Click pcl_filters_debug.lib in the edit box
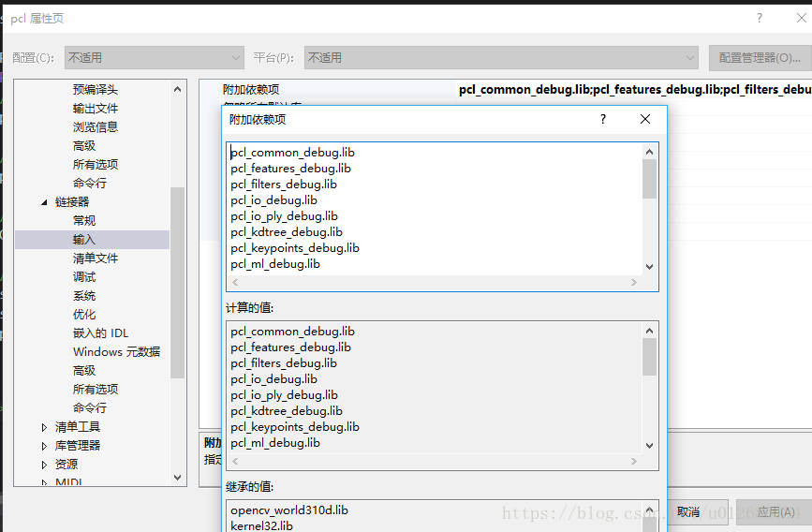Image resolution: width=812 pixels, height=532 pixels. click(x=284, y=185)
